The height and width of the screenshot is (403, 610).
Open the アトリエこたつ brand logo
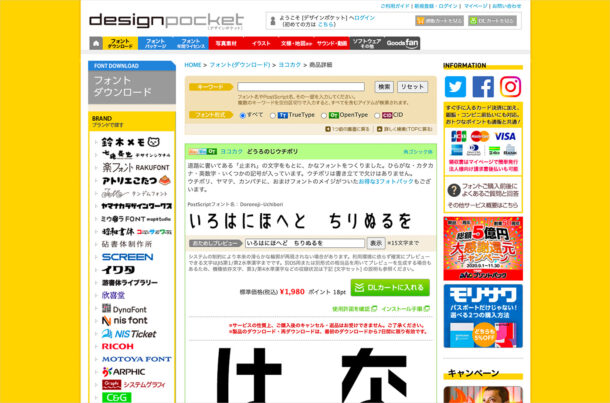(x=136, y=180)
